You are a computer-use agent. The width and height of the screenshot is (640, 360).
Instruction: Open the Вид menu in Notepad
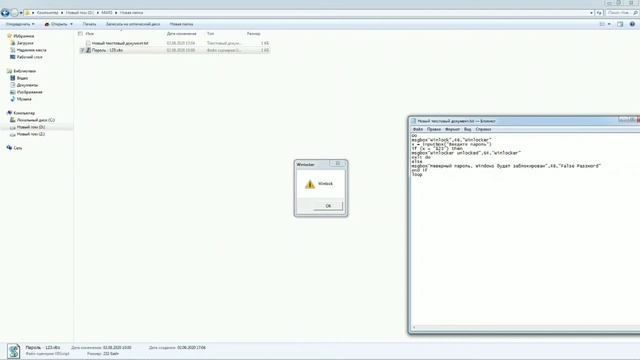pyautogui.click(x=467, y=129)
